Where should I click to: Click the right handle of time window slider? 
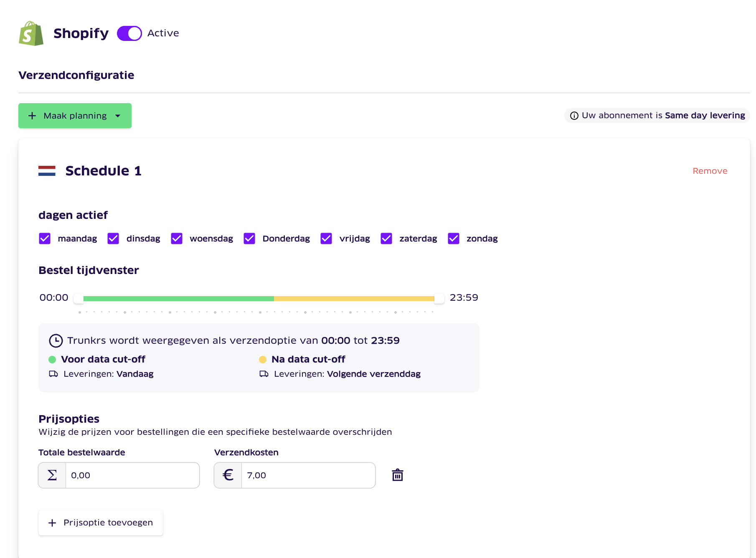point(439,298)
